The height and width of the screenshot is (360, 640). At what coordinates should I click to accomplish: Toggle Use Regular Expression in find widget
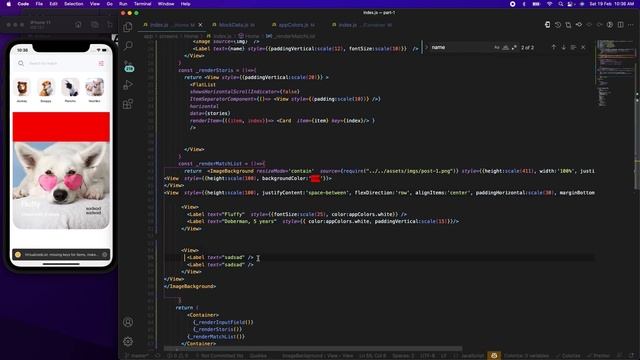pyautogui.click(x=514, y=47)
